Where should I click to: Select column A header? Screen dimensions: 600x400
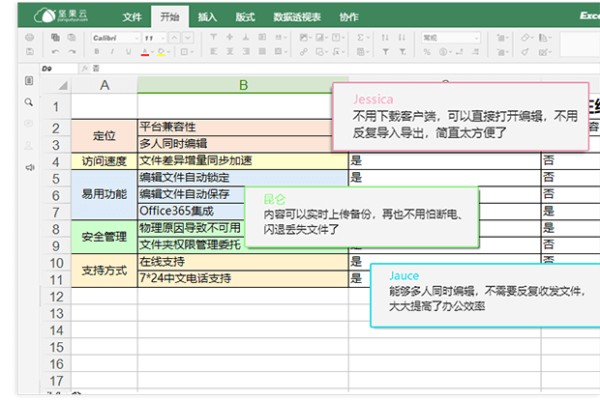(104, 85)
